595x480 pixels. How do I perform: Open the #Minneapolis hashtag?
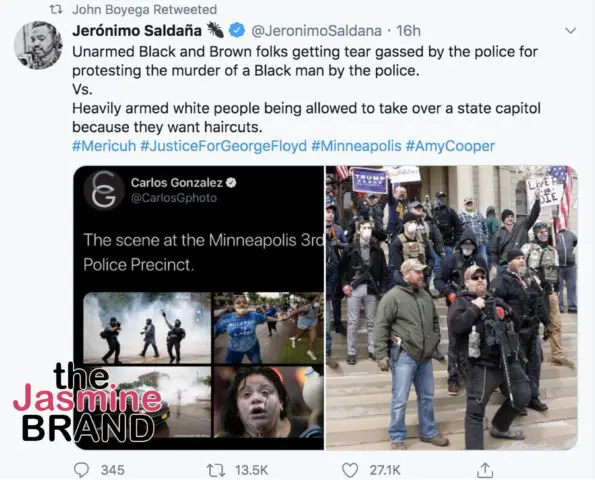tap(356, 146)
